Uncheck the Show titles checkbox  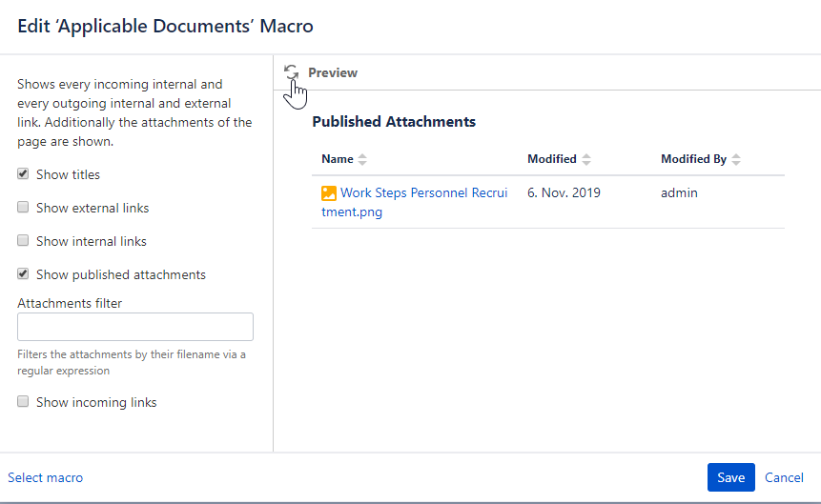[23, 174]
